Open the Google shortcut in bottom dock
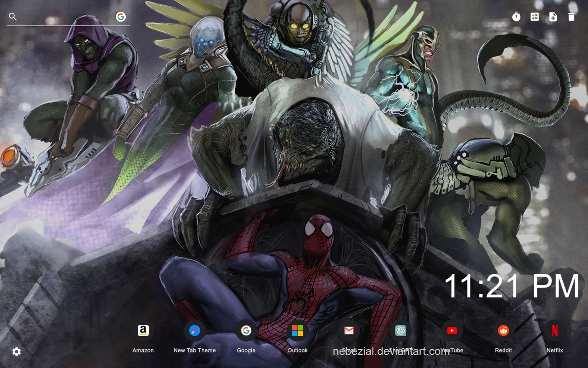588x368 pixels. [246, 337]
